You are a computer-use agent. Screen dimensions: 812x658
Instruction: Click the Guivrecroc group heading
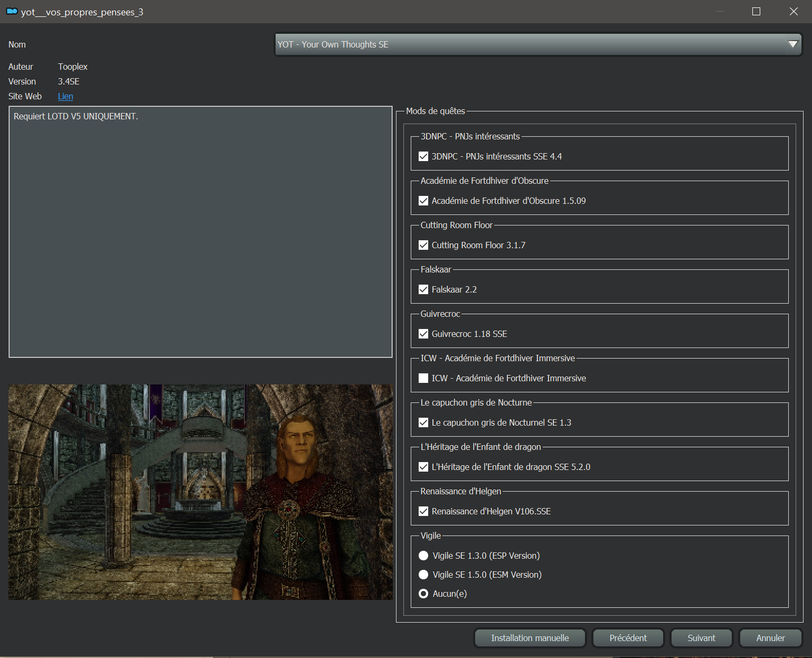click(x=440, y=314)
